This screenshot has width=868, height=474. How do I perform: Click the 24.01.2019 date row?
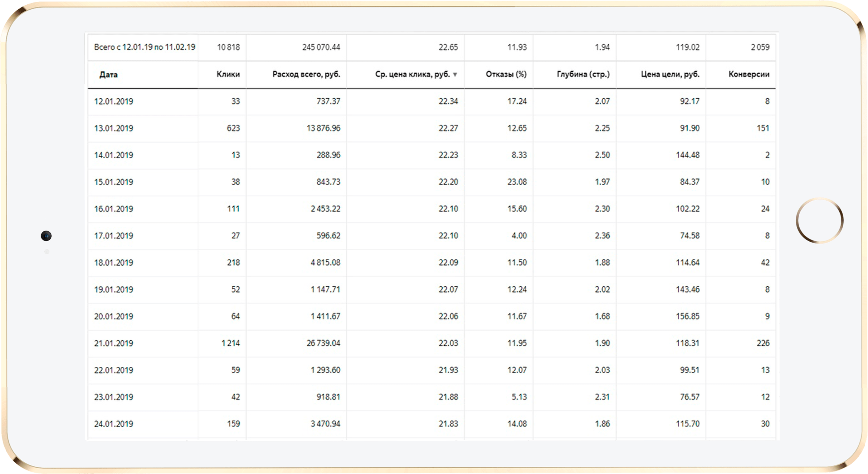pyautogui.click(x=113, y=424)
